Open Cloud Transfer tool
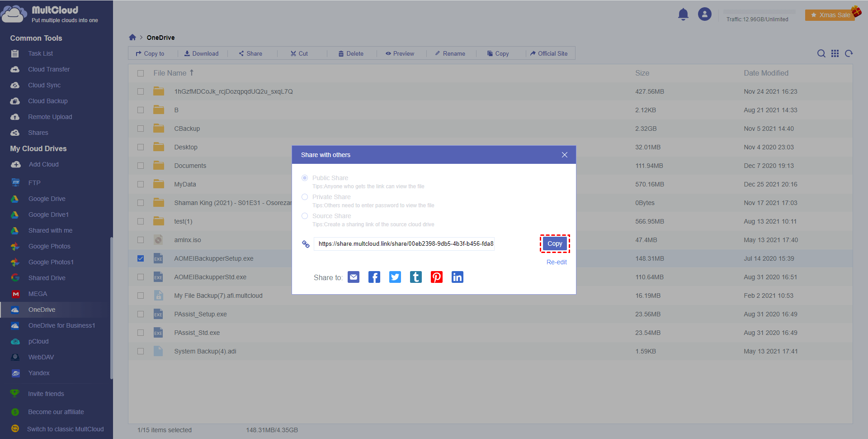 click(x=49, y=69)
